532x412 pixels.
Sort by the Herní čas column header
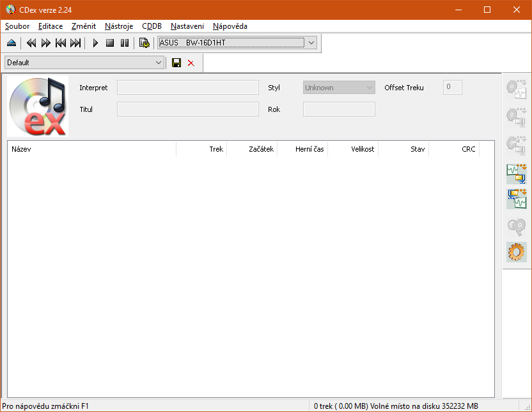click(x=302, y=149)
